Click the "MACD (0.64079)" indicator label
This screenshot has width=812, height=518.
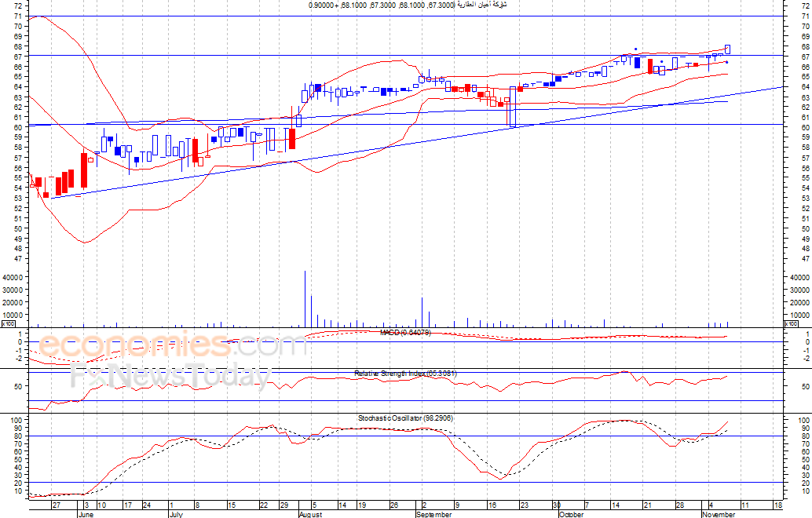(x=405, y=332)
